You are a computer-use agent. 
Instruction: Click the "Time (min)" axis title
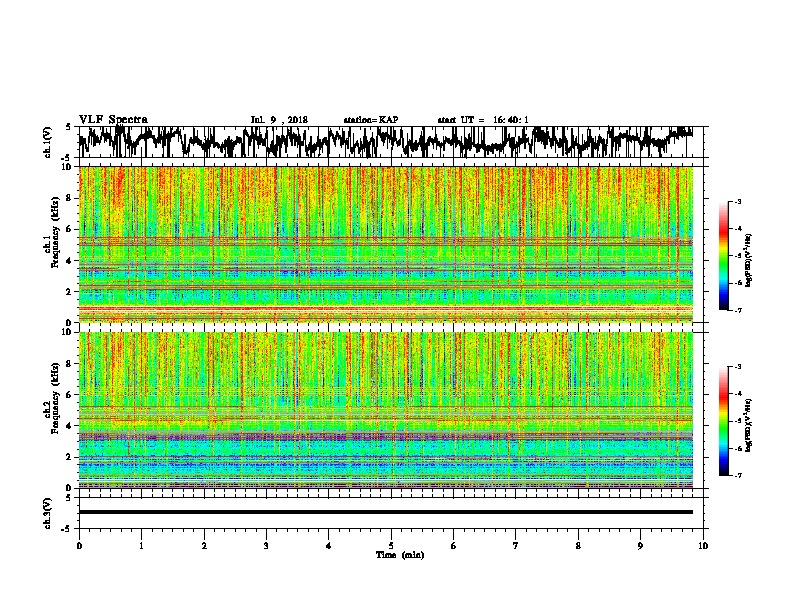(400, 555)
